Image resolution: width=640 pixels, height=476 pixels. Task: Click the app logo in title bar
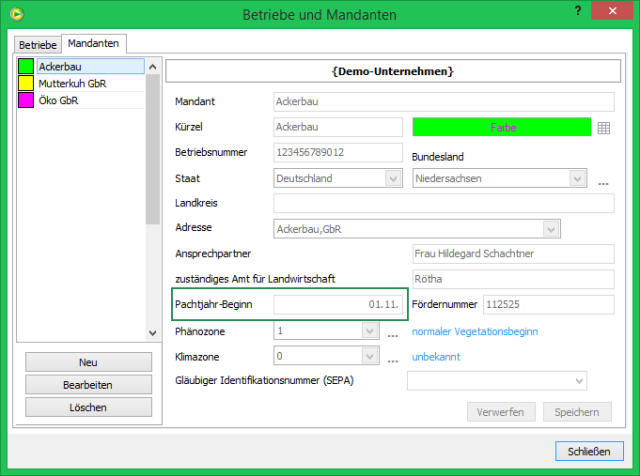[x=16, y=15]
